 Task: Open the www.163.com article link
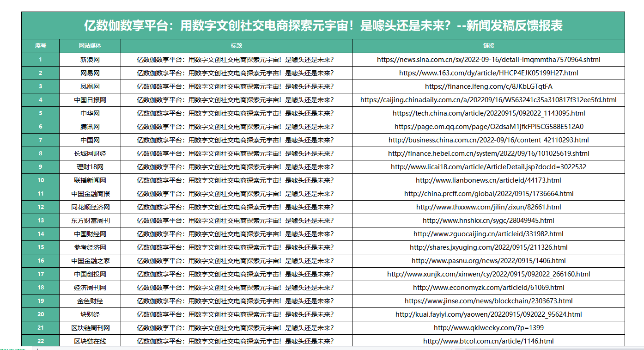(488, 73)
